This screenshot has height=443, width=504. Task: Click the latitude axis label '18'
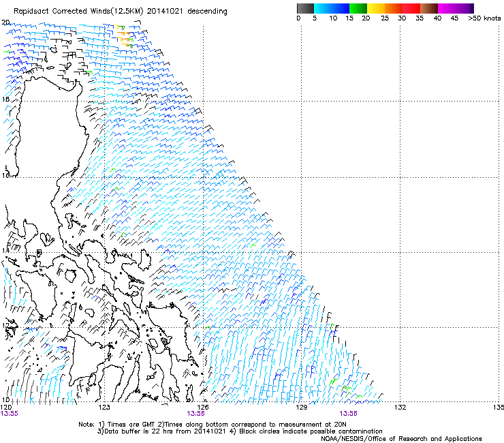pos(5,100)
